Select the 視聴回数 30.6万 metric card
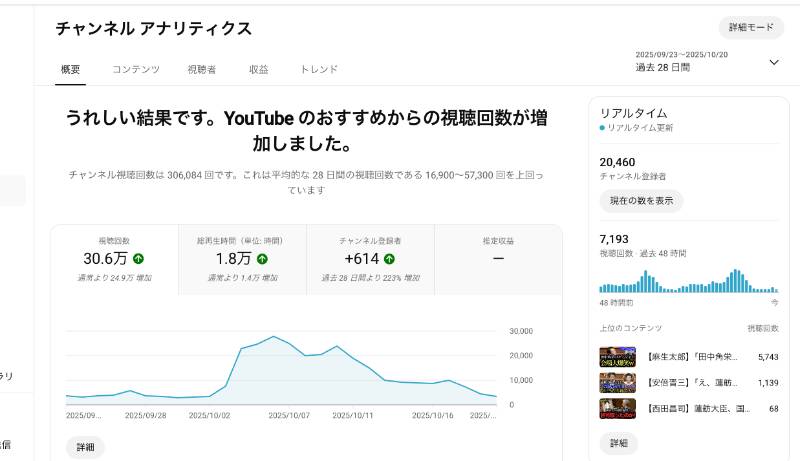The height and width of the screenshot is (461, 800). 114,260
